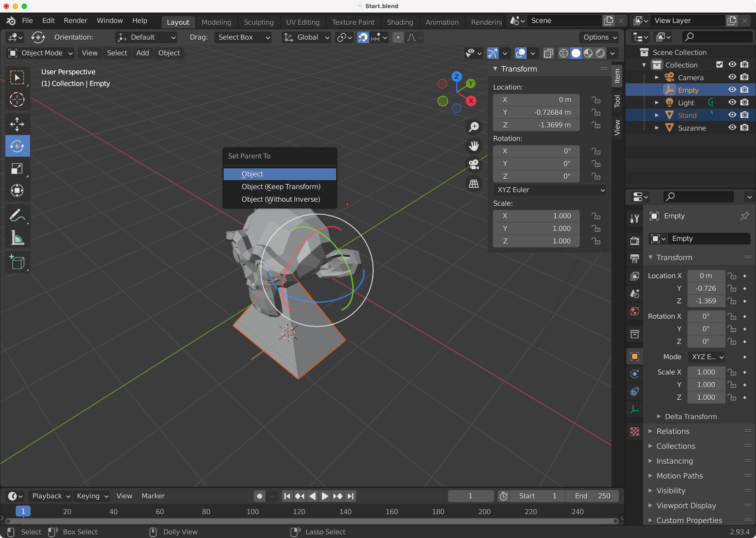Screen dimensions: 756x538
Task: Toggle visibility of the Light object
Action: coord(732,103)
